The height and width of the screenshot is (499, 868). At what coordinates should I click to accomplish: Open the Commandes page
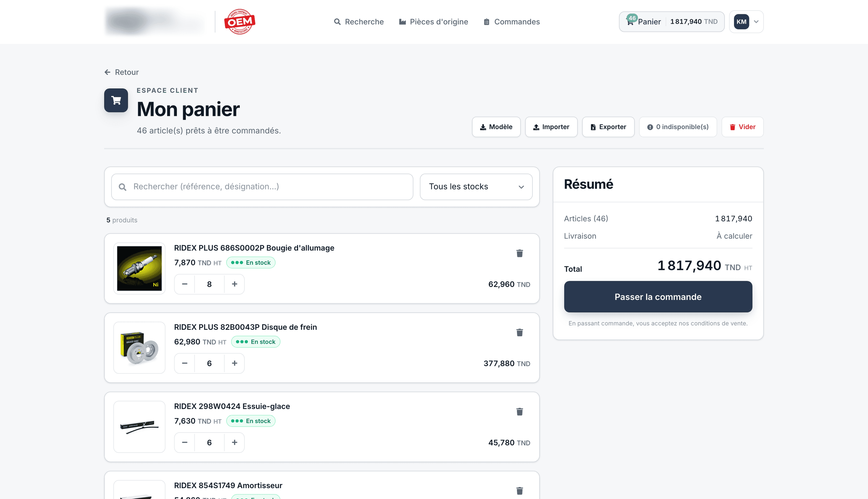click(512, 22)
